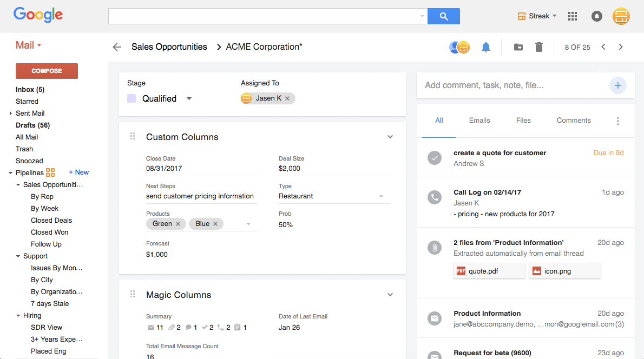Click the envelope icon of Product Information
This screenshot has width=644, height=359.
(434, 318)
